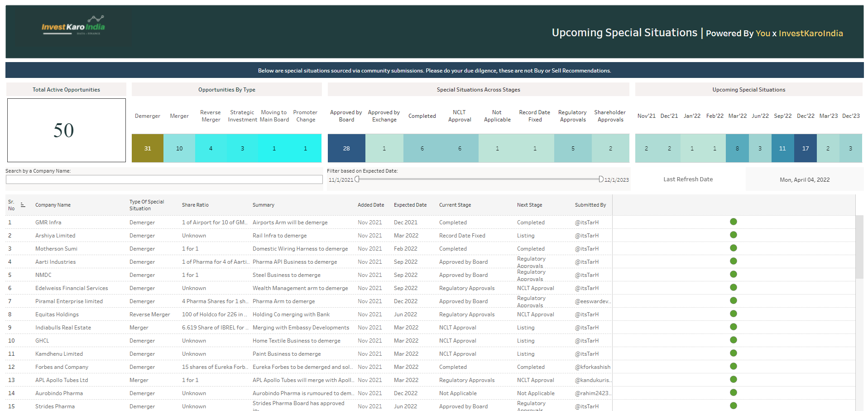Click the Total Active Opportunities value 50
Screen dimensions: 868x411
(64, 131)
